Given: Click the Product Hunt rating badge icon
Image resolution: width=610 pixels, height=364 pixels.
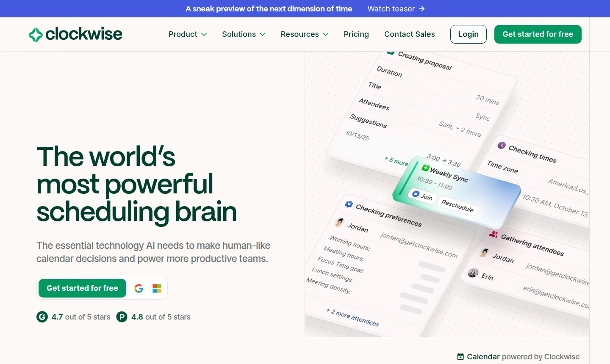Looking at the screenshot, I should 122,317.
